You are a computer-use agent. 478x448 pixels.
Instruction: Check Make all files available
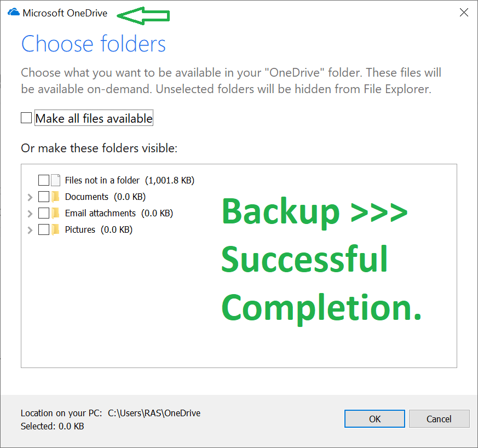pyautogui.click(x=26, y=118)
